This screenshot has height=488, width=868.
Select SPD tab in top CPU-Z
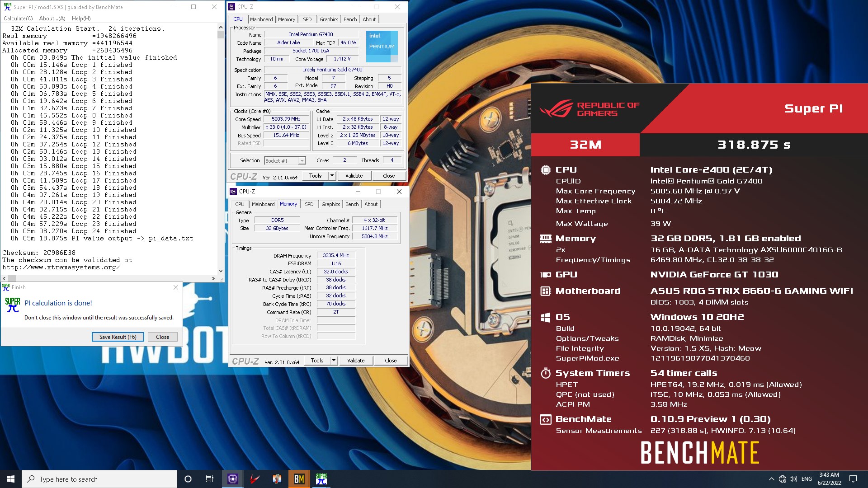(307, 19)
